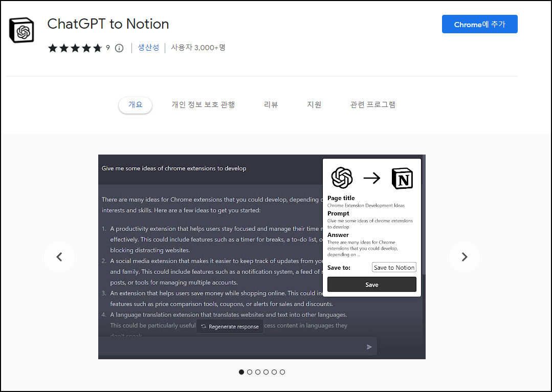Select the fourth carousel dot
Image resolution: width=552 pixels, height=392 pixels.
pos(266,372)
